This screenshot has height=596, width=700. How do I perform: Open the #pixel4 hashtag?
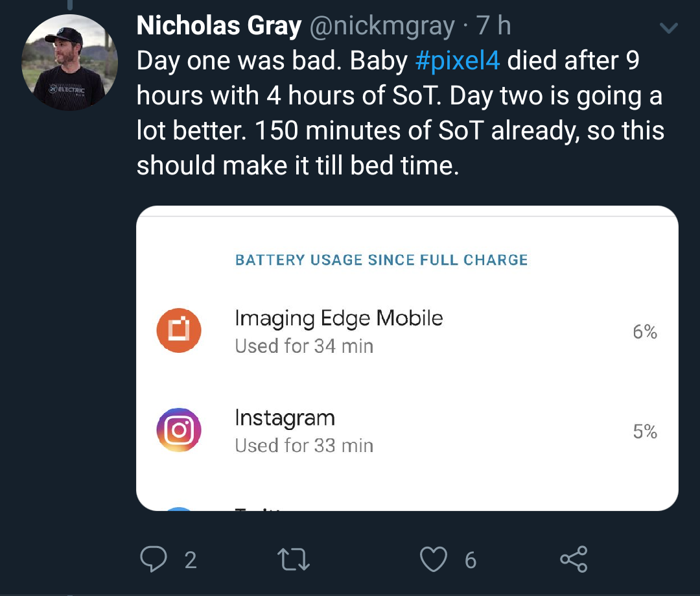tap(458, 61)
